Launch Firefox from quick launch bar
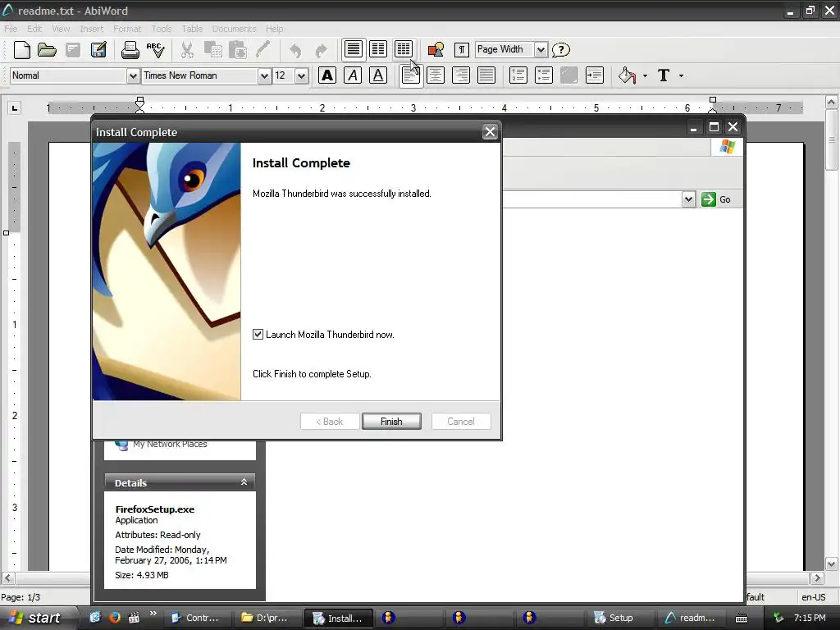The height and width of the screenshot is (630, 840). pyautogui.click(x=114, y=617)
